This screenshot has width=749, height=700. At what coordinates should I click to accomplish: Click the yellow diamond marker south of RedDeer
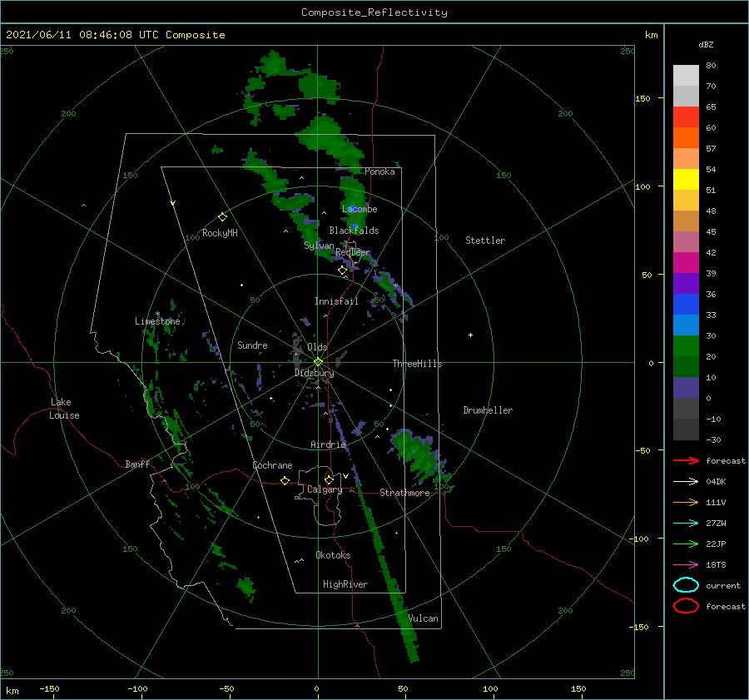342,271
